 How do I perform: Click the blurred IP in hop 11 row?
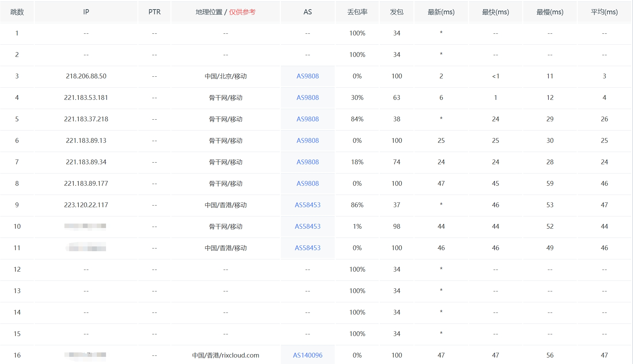[x=86, y=247]
